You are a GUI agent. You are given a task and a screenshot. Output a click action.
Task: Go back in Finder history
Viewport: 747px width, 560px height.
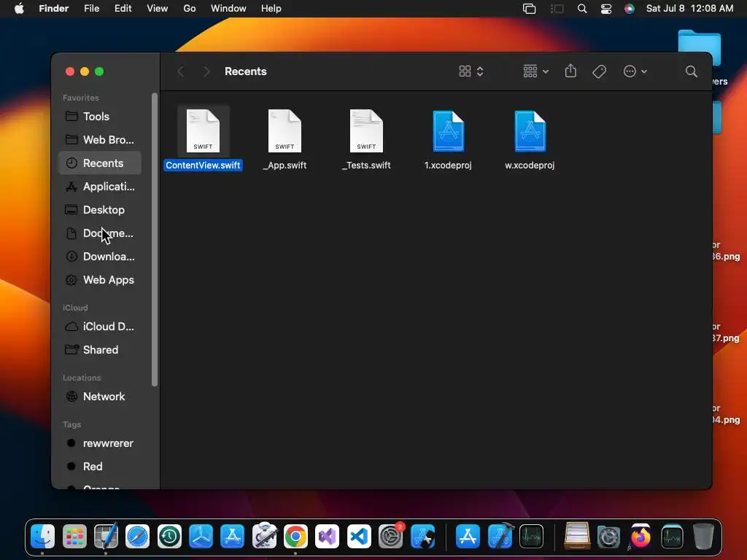181,71
